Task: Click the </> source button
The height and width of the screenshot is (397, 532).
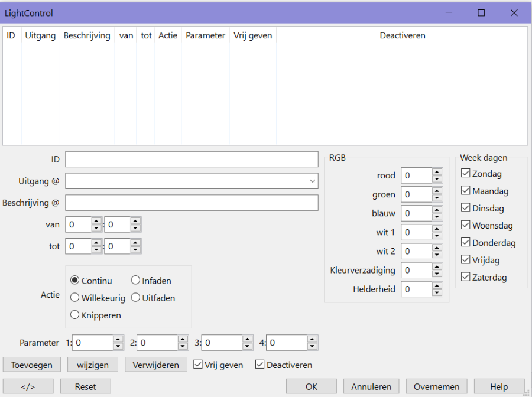Action: pos(28,386)
